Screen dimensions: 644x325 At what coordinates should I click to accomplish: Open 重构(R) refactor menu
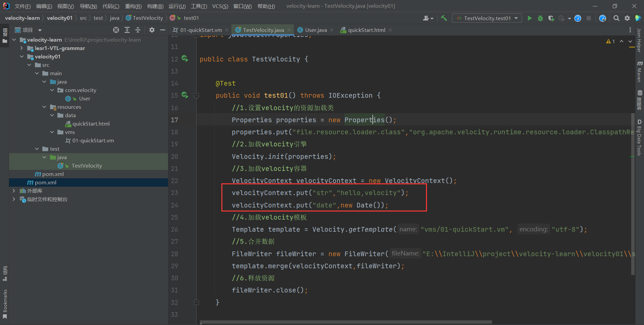[x=133, y=6]
